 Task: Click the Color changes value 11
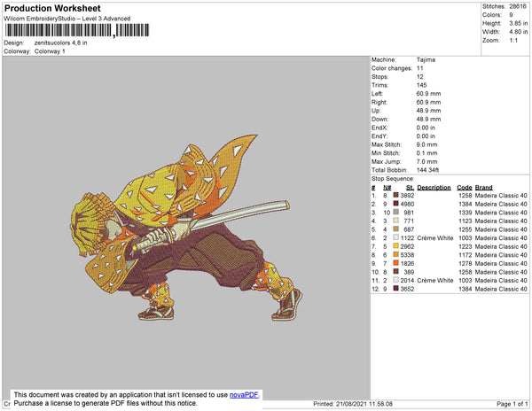click(x=419, y=68)
